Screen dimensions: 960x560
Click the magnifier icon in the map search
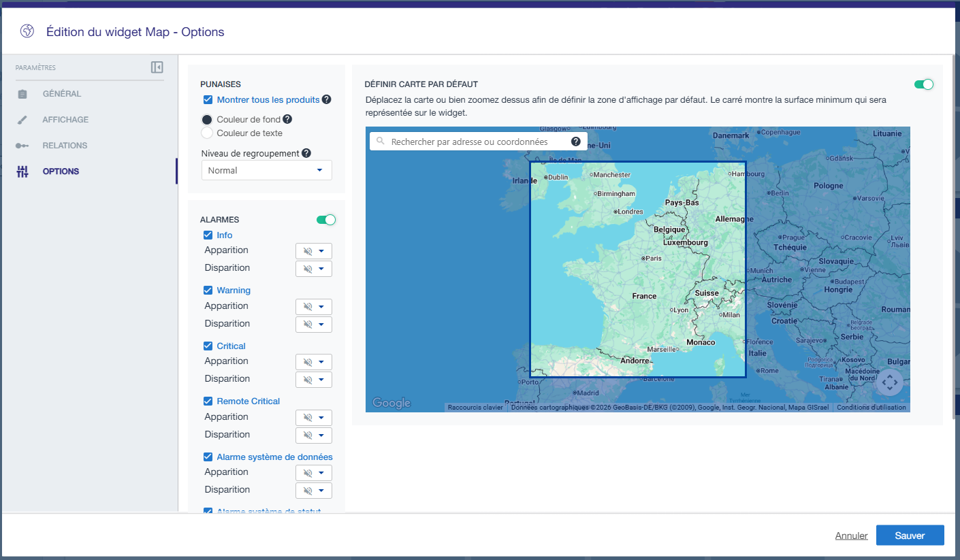380,142
